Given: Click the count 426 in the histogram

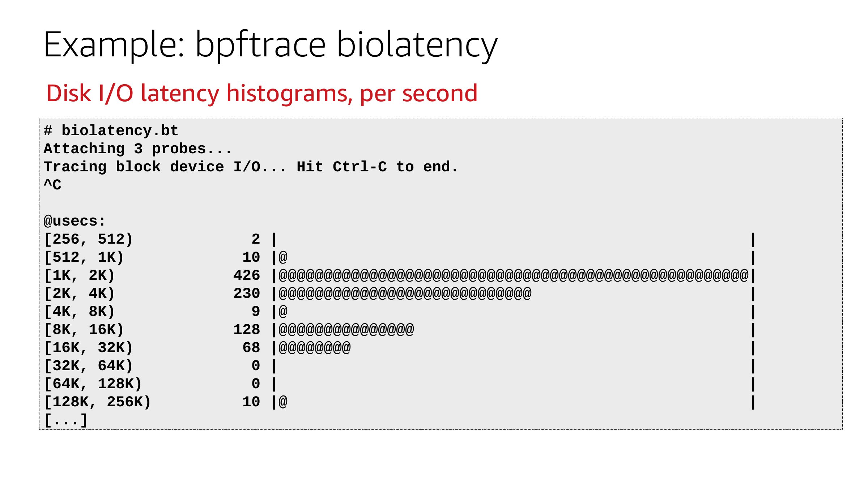Looking at the screenshot, I should (x=247, y=275).
